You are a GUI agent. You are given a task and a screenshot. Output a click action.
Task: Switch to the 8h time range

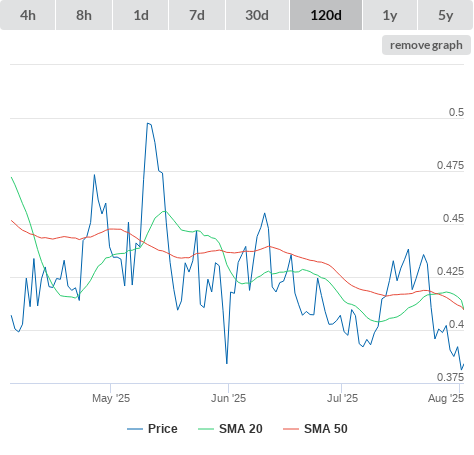(84, 15)
